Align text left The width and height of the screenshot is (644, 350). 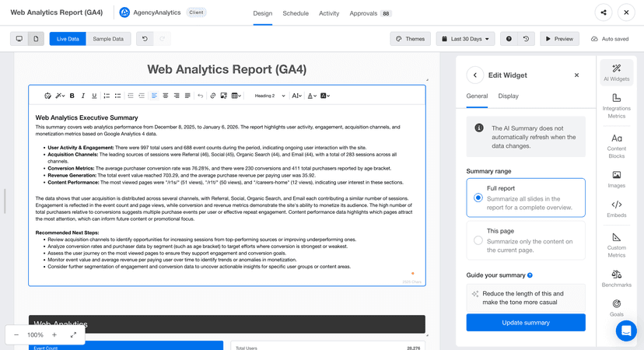click(155, 96)
